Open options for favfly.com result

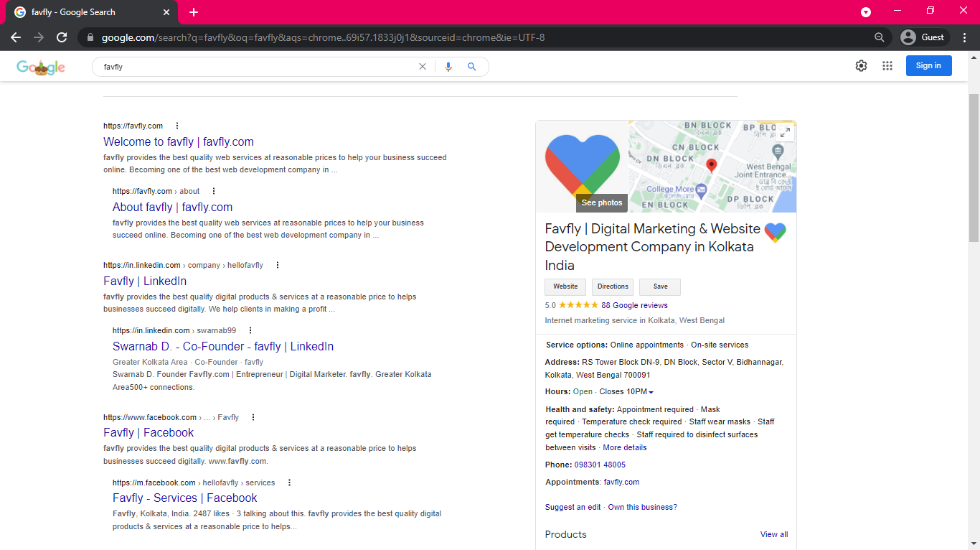(x=177, y=126)
